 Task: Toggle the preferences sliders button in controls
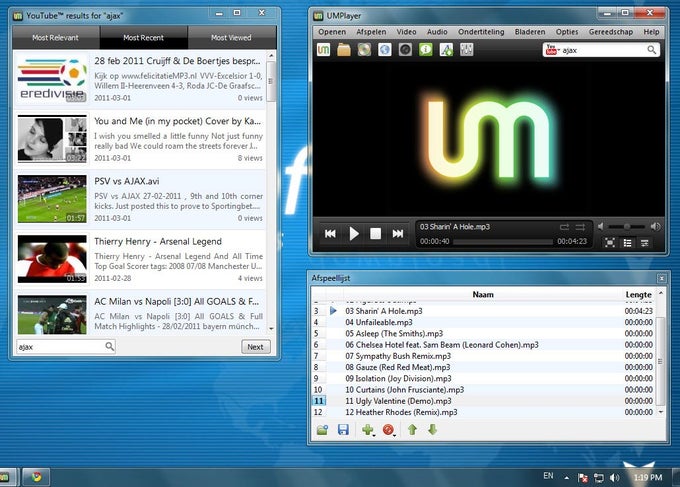[645, 242]
